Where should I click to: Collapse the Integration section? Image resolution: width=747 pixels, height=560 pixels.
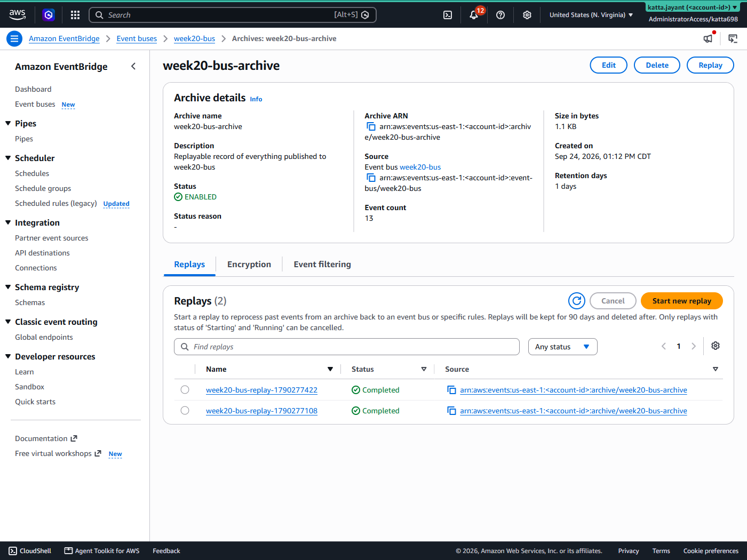(8, 222)
